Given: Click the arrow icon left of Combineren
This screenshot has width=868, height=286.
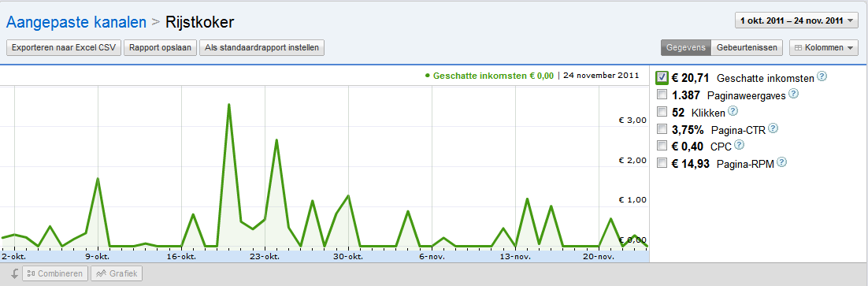Looking at the screenshot, I should point(14,273).
